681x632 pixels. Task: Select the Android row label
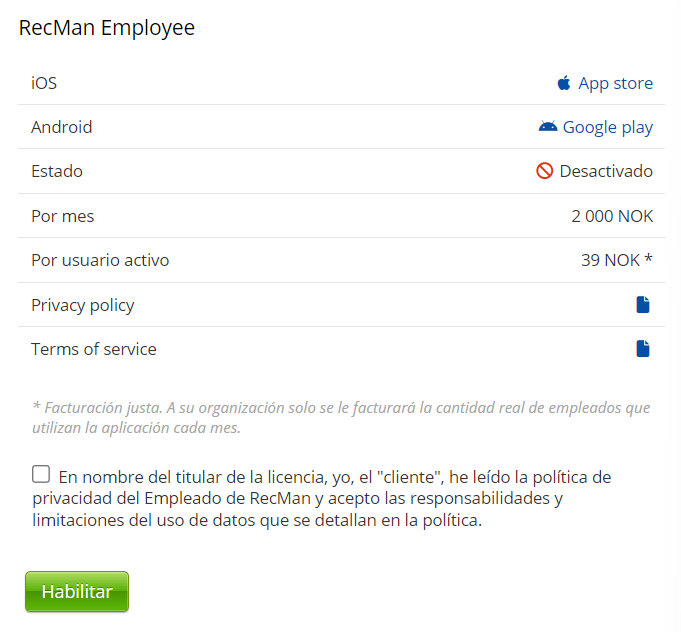click(x=62, y=127)
